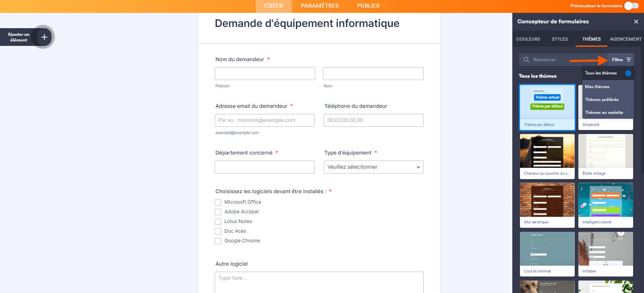
Task: Click the Autre logiciel text area
Action: (x=319, y=283)
